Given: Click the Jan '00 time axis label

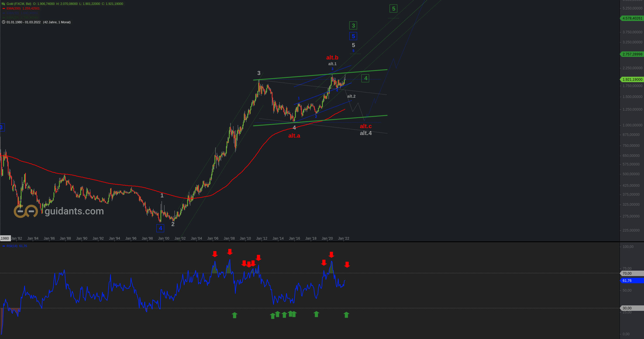Looking at the screenshot, I should point(164,238).
